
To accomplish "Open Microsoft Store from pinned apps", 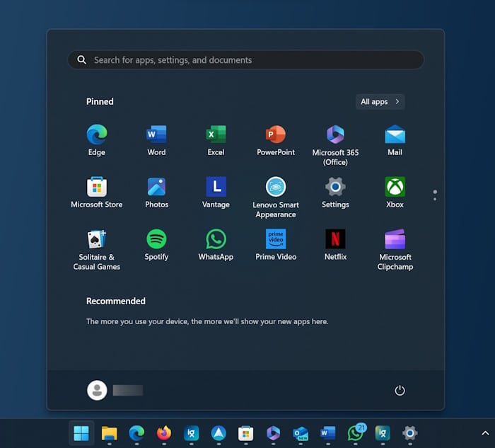I will pos(97,193).
